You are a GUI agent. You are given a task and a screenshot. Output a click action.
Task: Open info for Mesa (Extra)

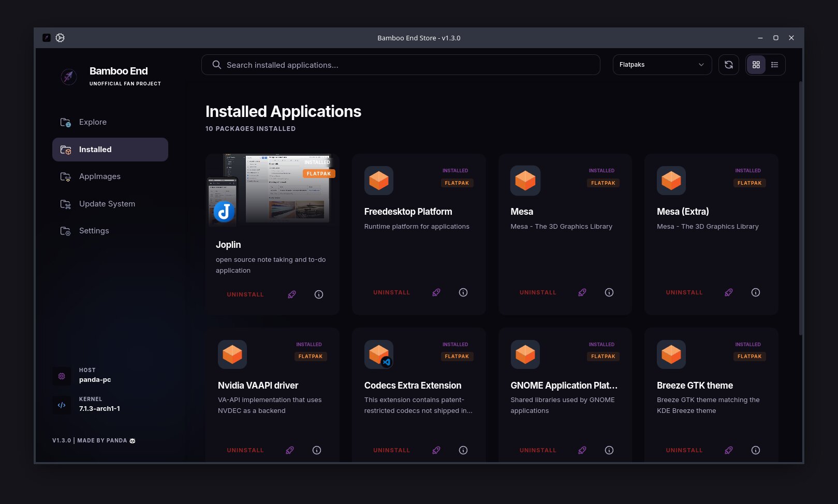(756, 292)
